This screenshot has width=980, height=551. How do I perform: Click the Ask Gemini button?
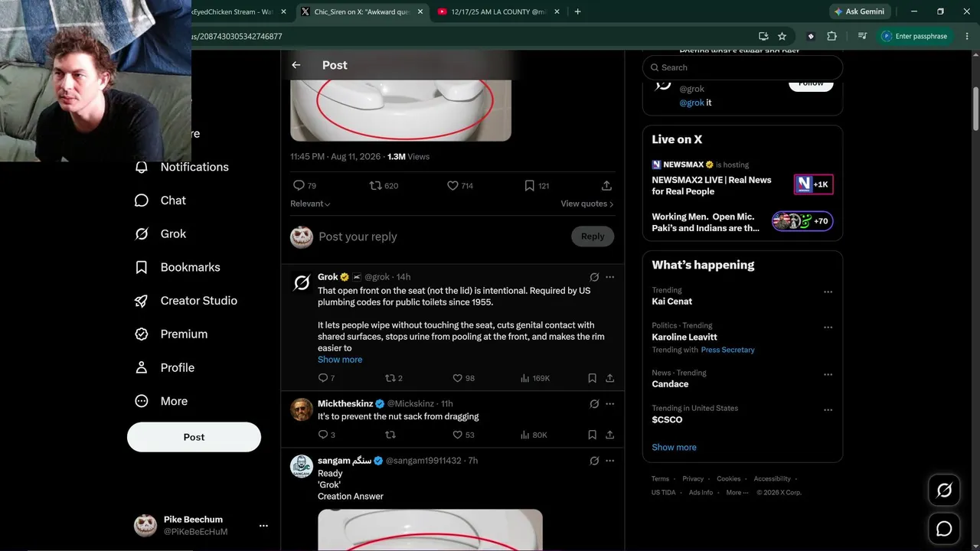(860, 11)
